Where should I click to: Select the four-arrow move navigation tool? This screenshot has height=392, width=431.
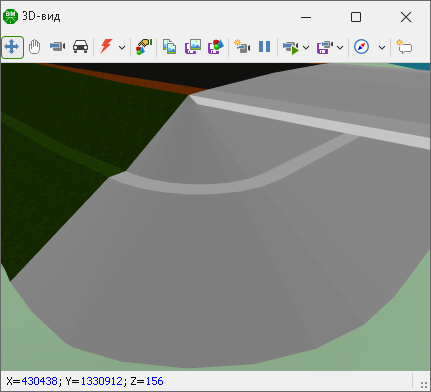click(12, 47)
